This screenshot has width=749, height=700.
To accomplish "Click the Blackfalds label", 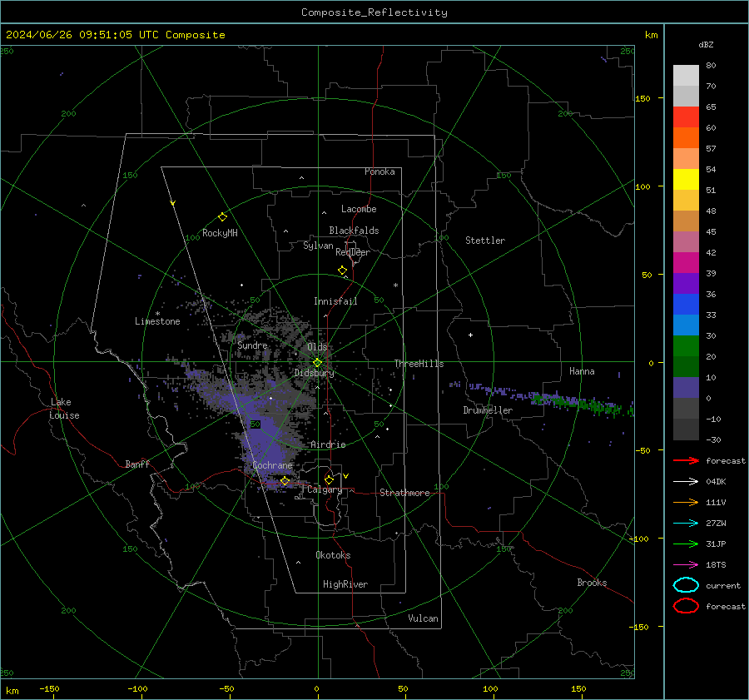I will [354, 231].
